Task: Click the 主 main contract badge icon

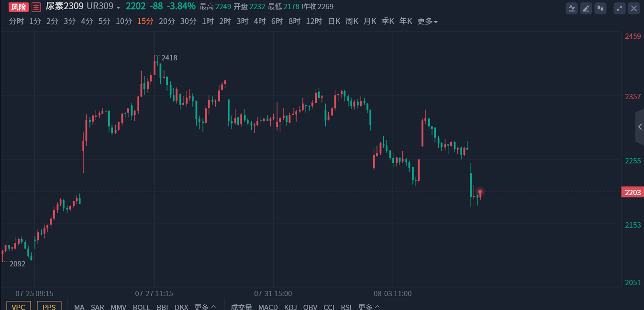Action: pos(36,7)
